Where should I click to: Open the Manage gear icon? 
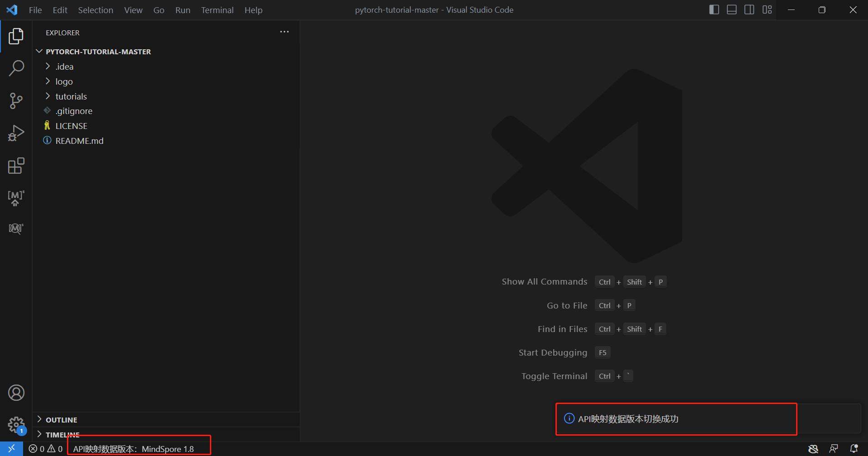click(x=16, y=425)
